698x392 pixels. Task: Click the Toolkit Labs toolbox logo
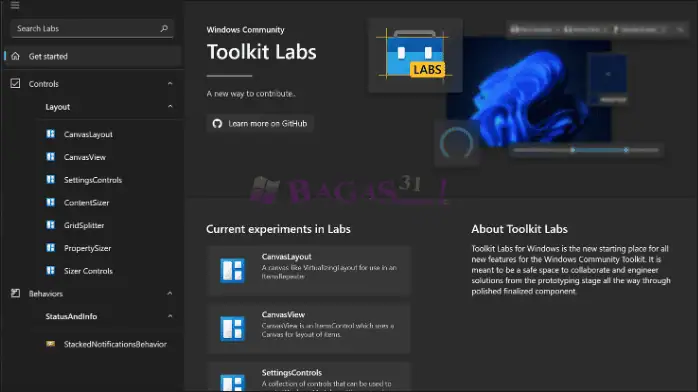tap(415, 55)
